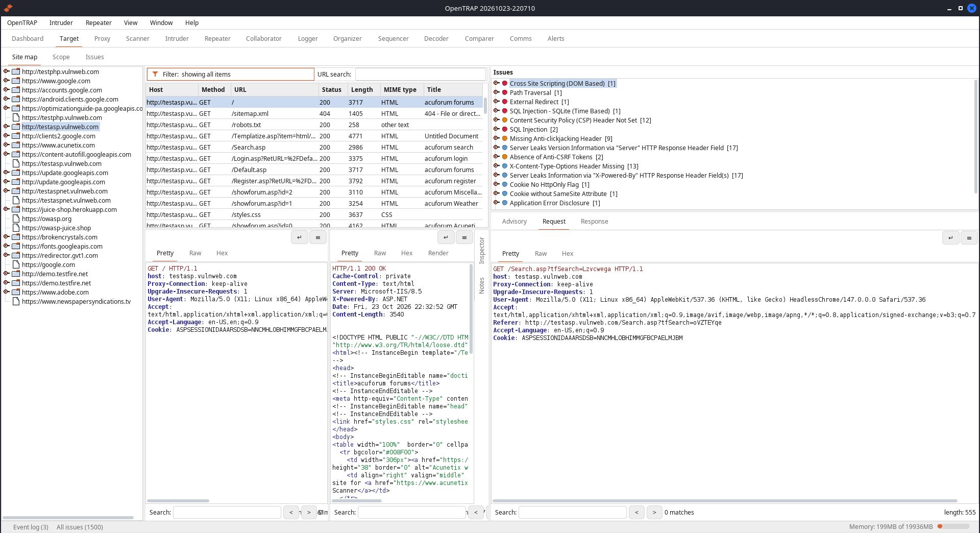Screen dimensions: 980x533
Task: Select External Redirect [1] issue
Action: [x=539, y=102]
